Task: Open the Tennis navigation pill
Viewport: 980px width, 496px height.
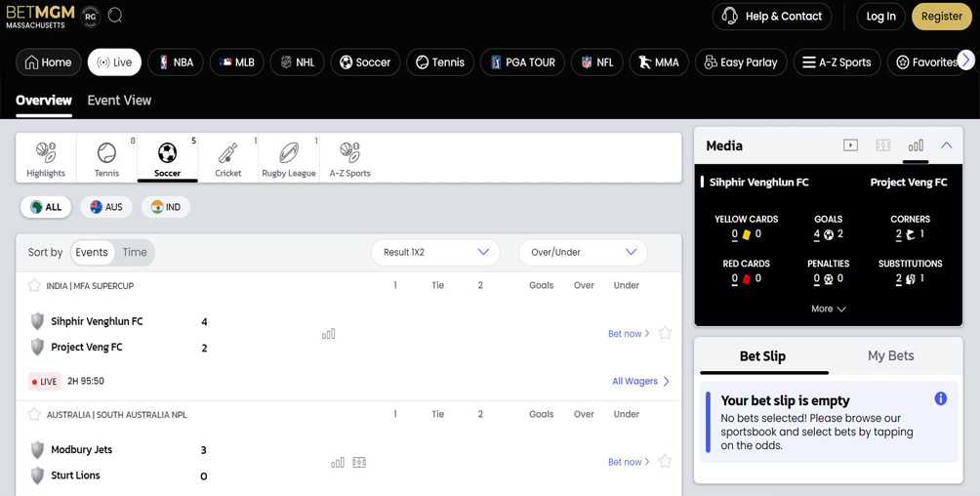Action: click(440, 62)
